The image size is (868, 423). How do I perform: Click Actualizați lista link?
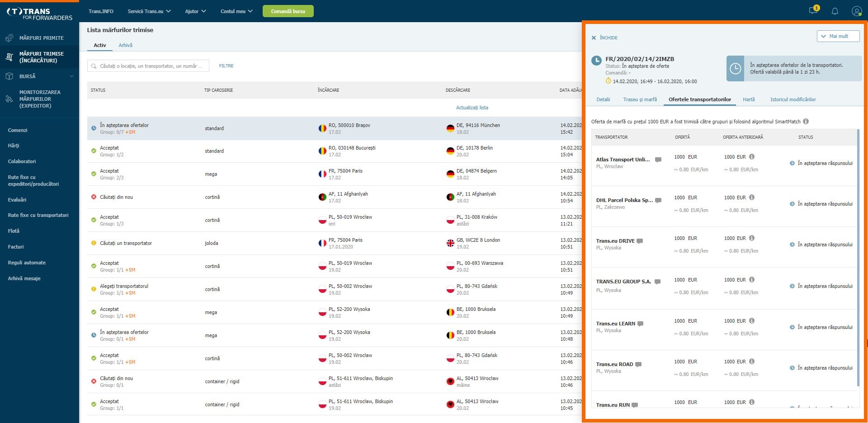472,108
